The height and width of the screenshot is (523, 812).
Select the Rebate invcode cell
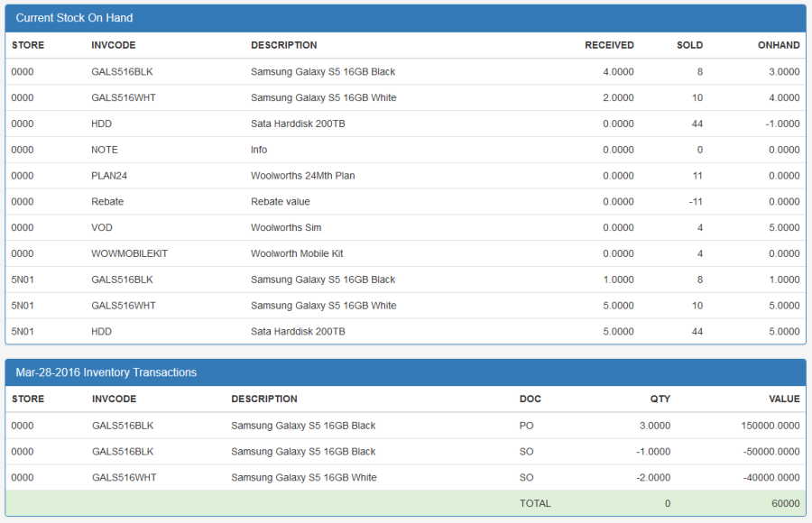click(x=107, y=202)
